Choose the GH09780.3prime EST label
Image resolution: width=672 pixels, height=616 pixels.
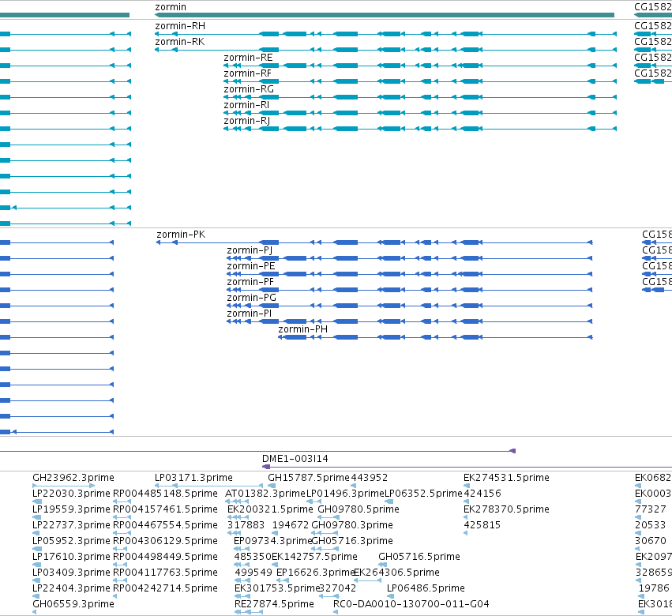352,525
